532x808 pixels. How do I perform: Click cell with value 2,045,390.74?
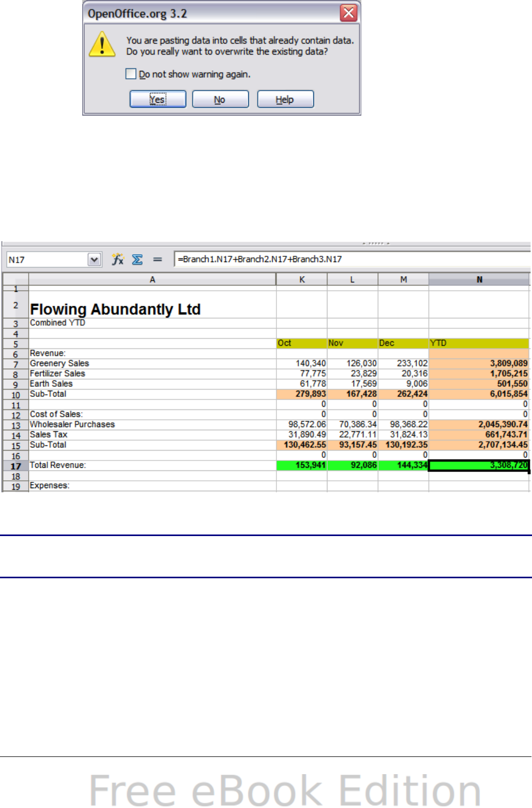pyautogui.click(x=479, y=425)
